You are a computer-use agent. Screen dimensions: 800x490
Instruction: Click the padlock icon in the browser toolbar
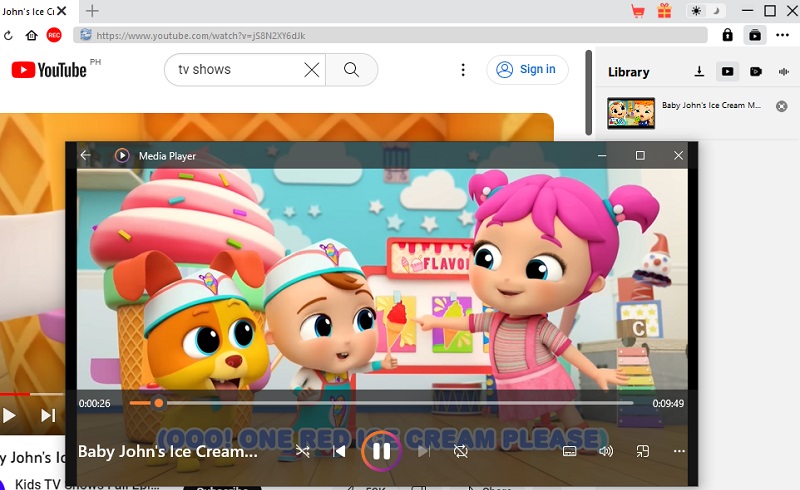point(728,35)
